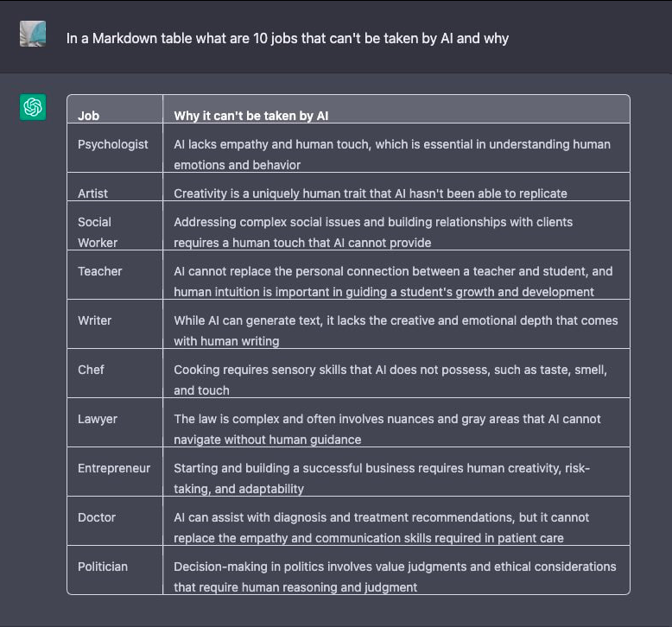Select the Writer table cell

95,320
